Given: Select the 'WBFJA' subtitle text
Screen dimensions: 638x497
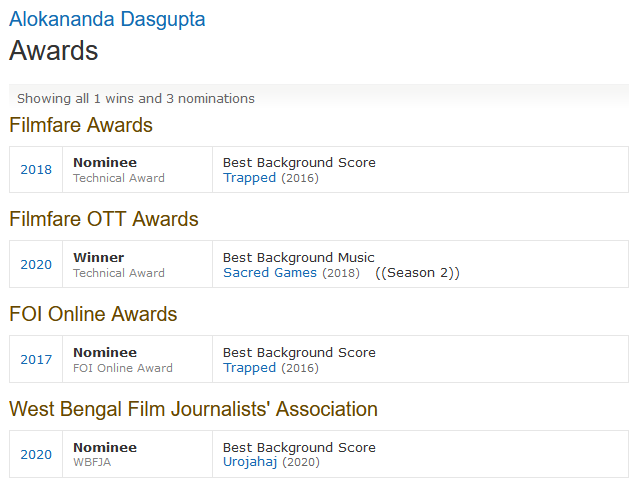Looking at the screenshot, I should click(x=92, y=462).
